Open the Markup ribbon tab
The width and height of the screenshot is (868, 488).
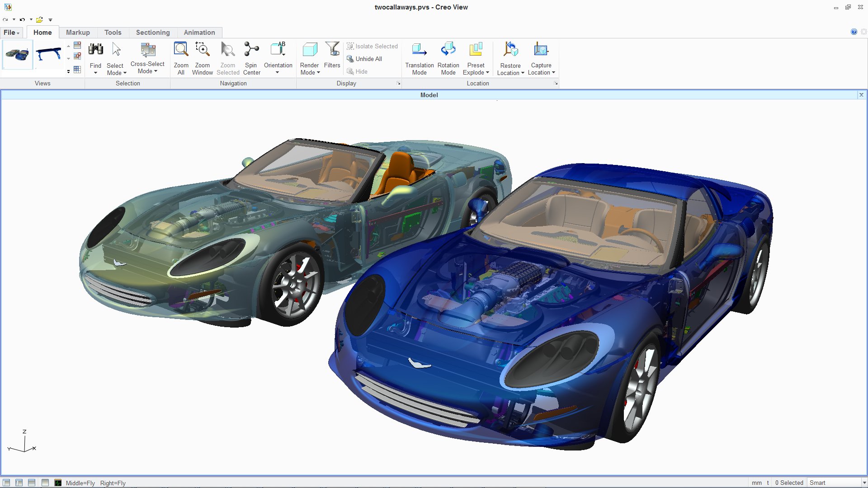pos(78,33)
